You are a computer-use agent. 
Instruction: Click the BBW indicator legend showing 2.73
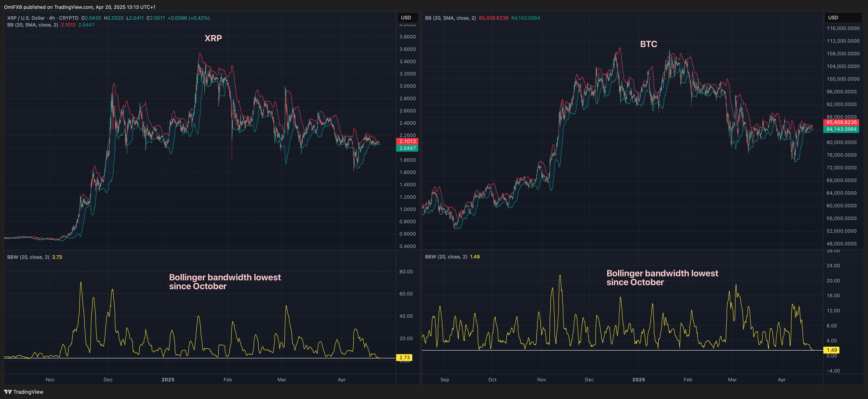pos(28,257)
